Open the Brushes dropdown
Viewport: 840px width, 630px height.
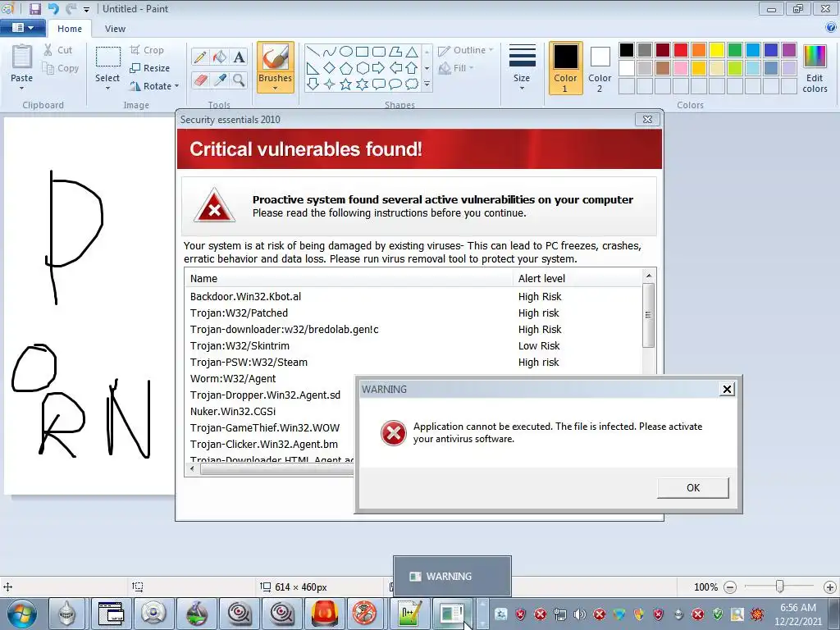276,84
